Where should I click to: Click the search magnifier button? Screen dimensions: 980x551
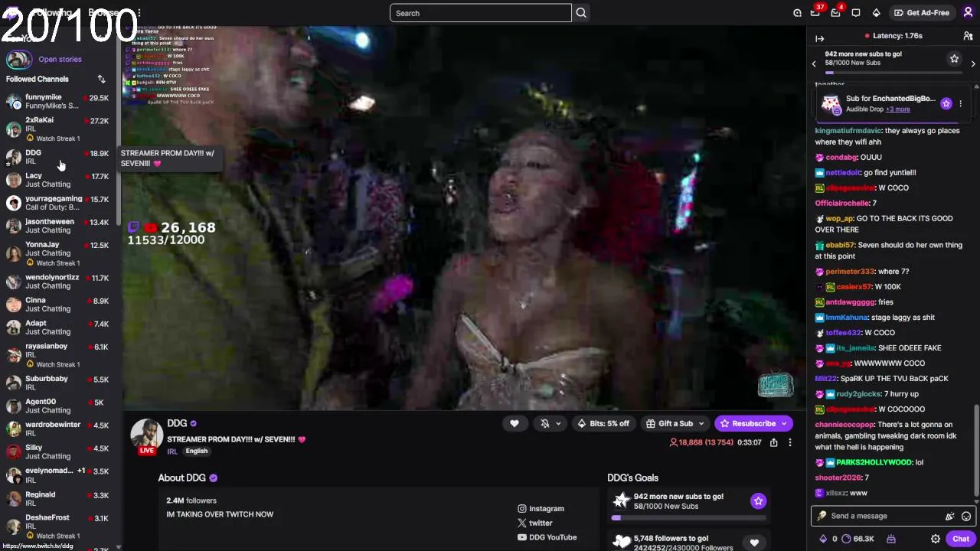pos(581,13)
